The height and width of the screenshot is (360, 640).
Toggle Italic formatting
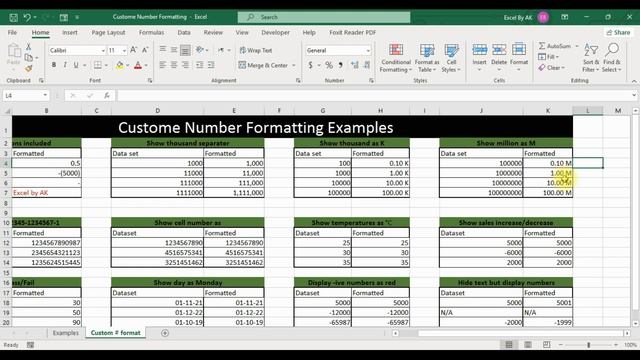(x=65, y=65)
